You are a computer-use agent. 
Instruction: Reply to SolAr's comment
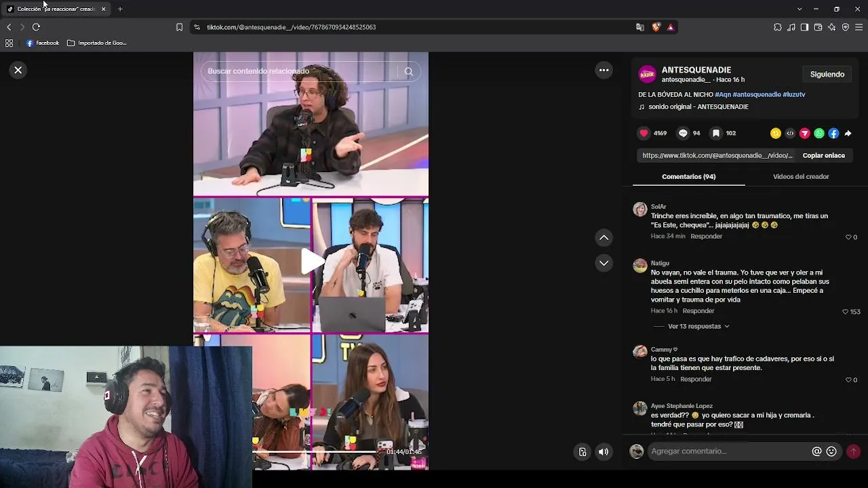point(706,237)
